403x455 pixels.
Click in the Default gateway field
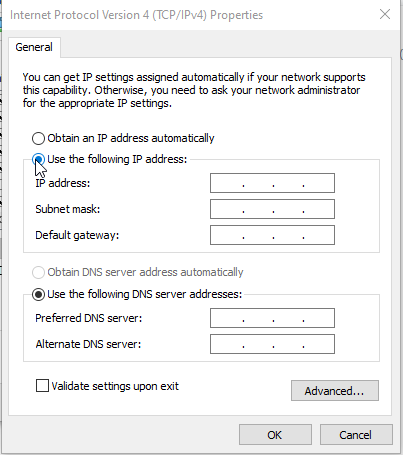pos(272,235)
